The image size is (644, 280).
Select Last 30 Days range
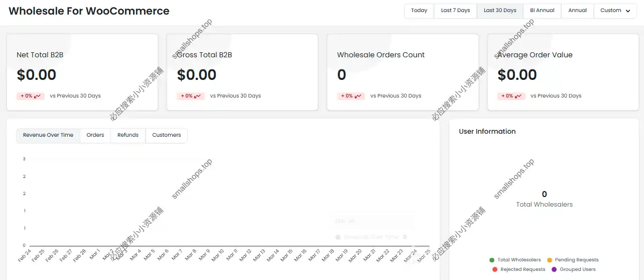[500, 11]
